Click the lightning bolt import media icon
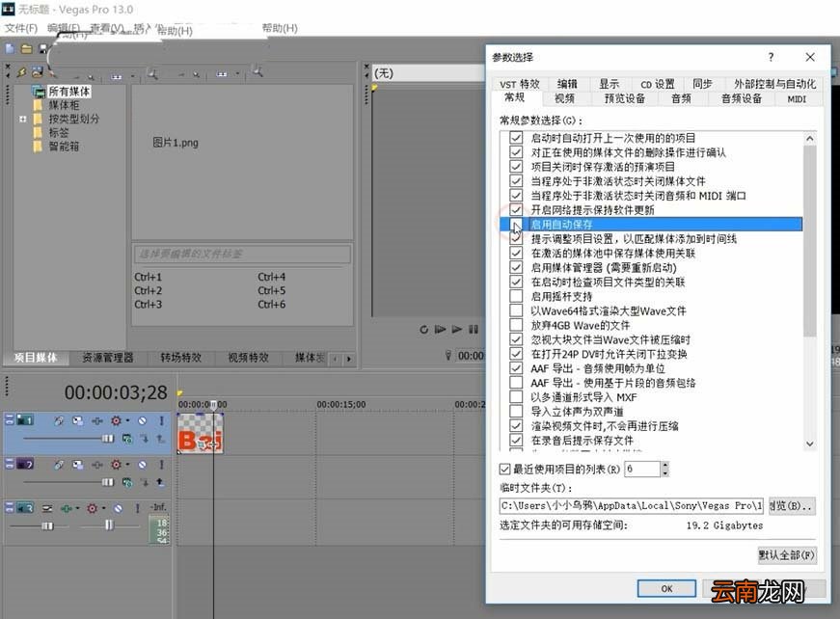Viewport: 840px width, 619px height. coord(21,71)
